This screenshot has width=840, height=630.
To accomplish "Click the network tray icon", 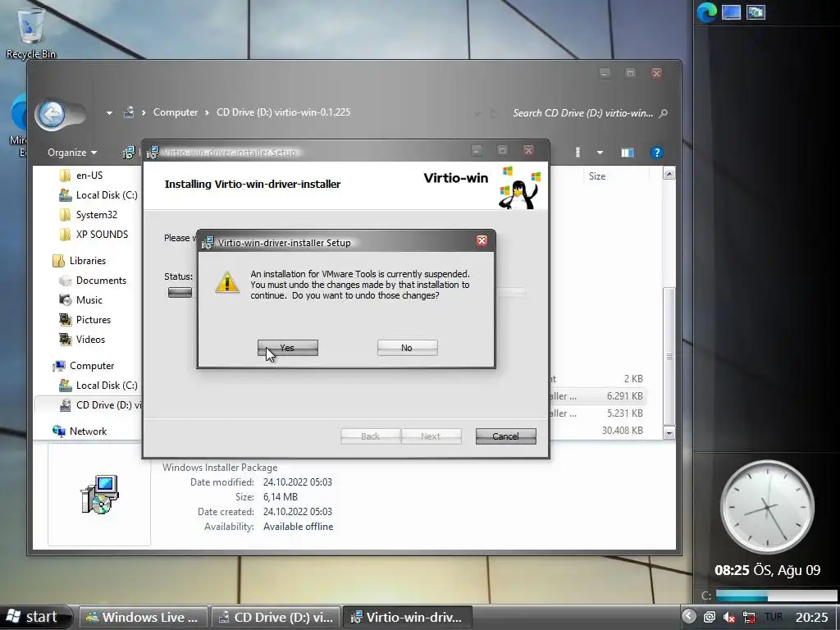I will tap(750, 618).
